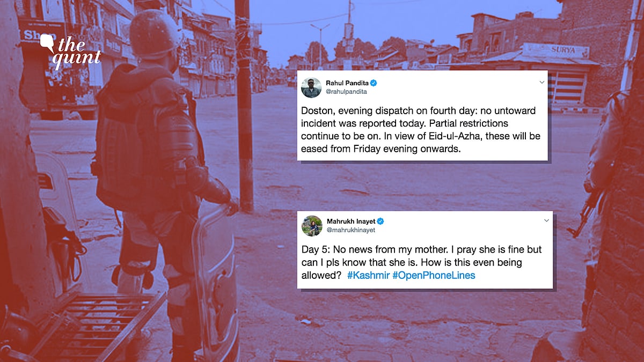
Task: Open Mahrukh Inayet's profile avatar
Action: pos(311,226)
